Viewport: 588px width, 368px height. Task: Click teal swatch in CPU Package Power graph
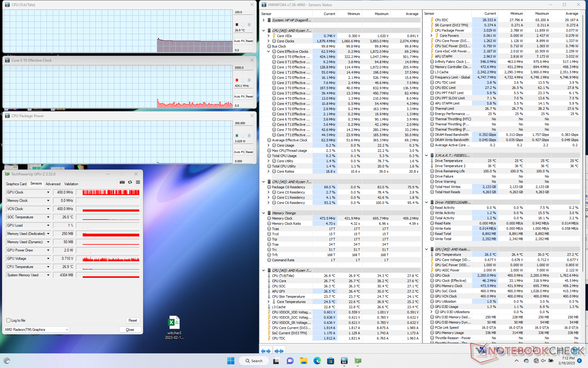(237, 136)
